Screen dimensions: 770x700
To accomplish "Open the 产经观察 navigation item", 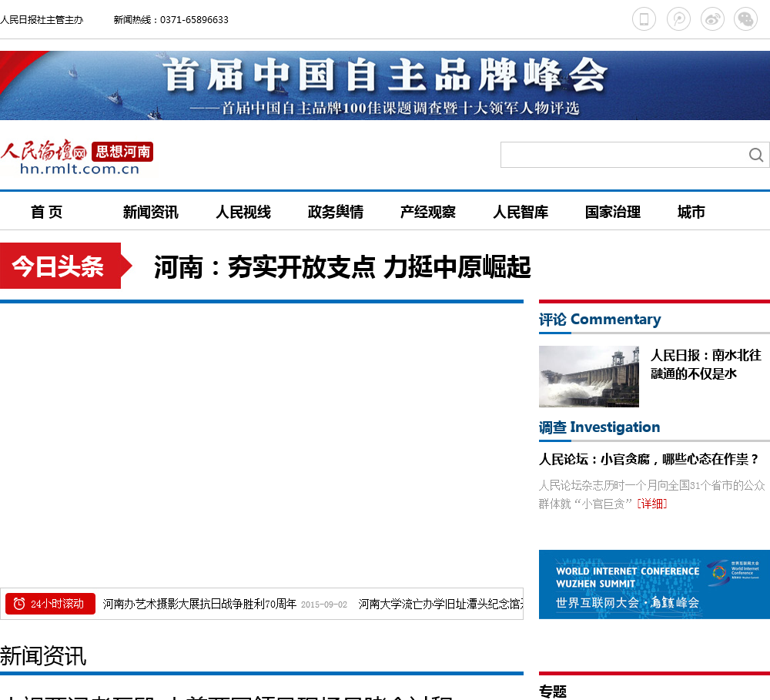I will [427, 213].
